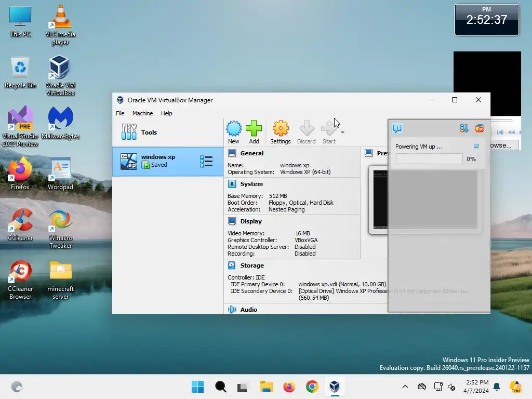Screen dimensions: 532x399
Task: Click the Preview section icon
Action: pyautogui.click(x=369, y=153)
